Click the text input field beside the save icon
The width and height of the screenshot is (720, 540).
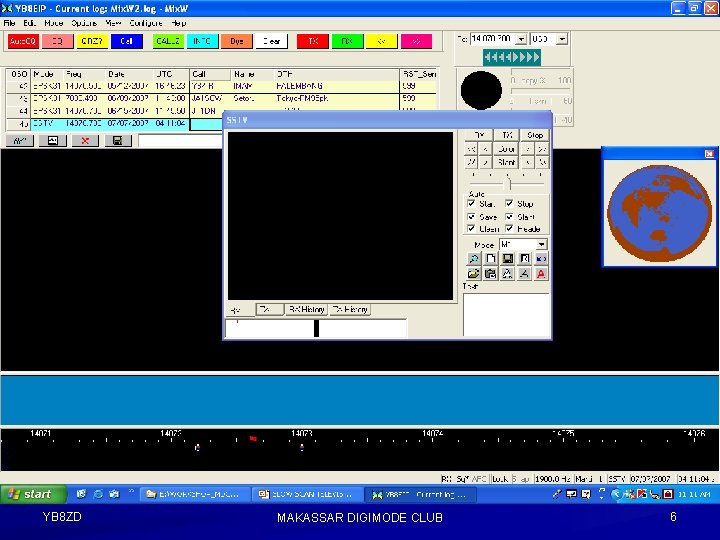180,141
